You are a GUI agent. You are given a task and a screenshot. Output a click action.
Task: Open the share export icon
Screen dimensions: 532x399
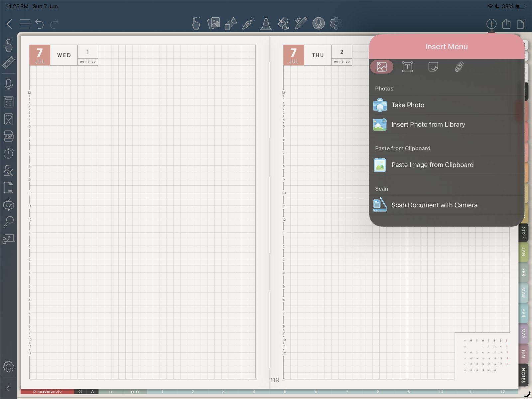(506, 24)
